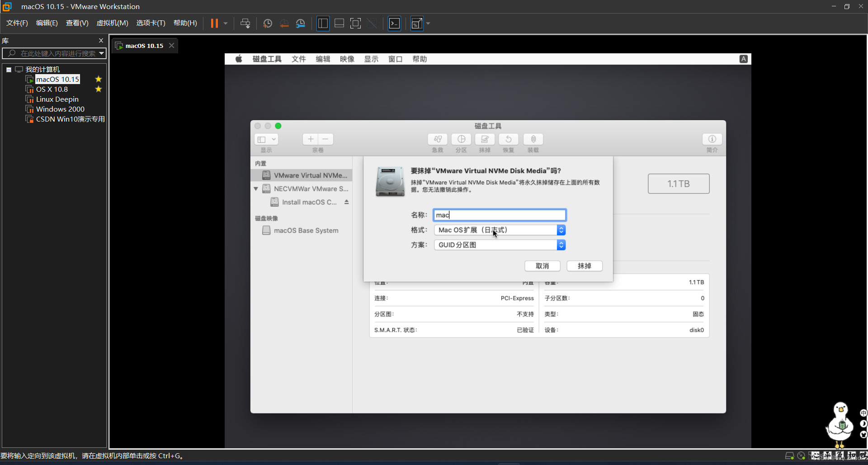Screen dimensions: 868x465
Task: Click the 简介 info toolbar icon
Action: [712, 139]
